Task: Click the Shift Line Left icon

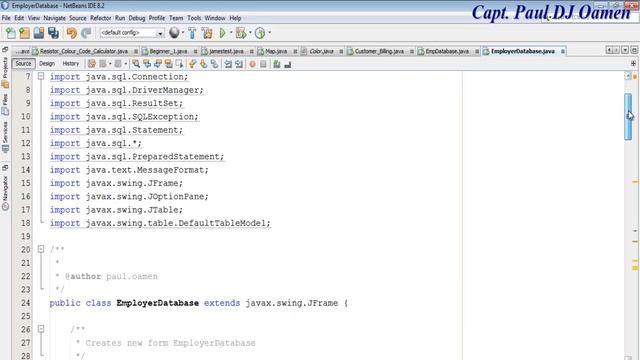Action: tap(228, 64)
